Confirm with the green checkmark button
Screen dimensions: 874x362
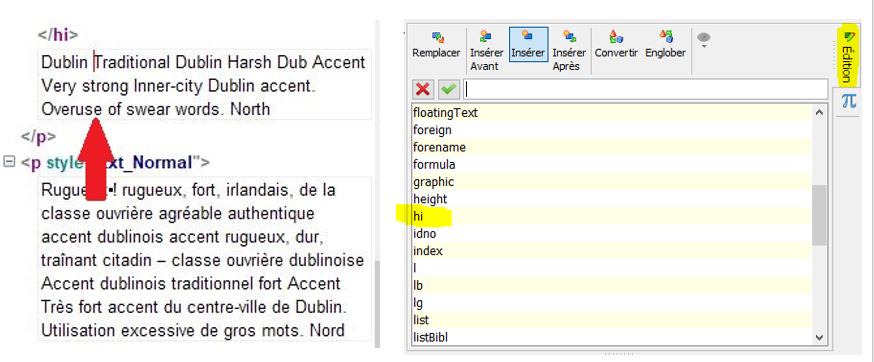click(x=448, y=89)
